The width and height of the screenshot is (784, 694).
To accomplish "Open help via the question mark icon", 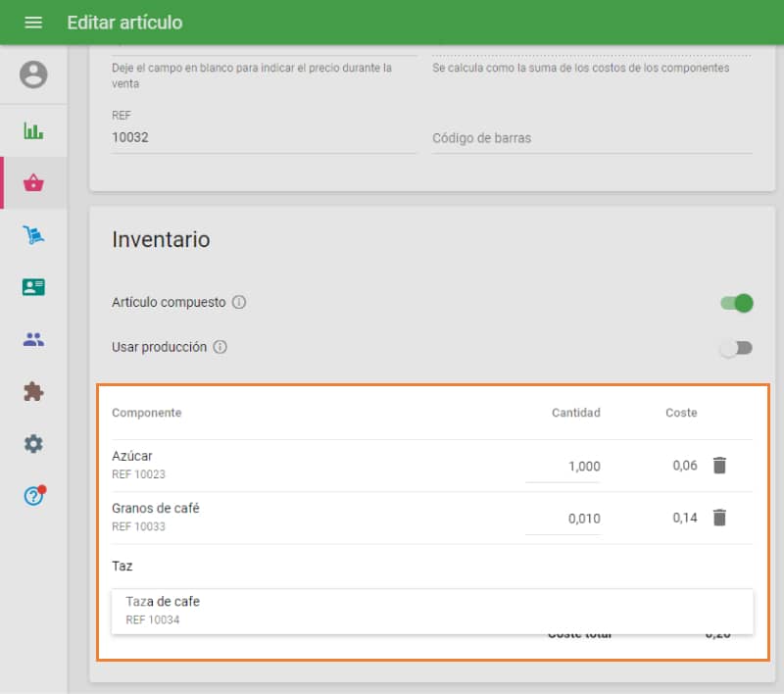I will tap(32, 496).
